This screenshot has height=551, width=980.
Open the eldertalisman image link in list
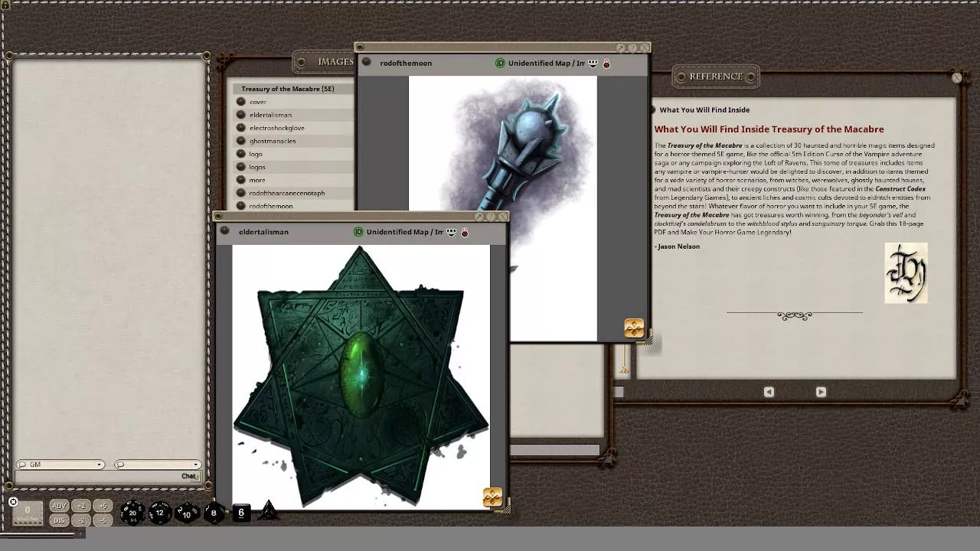point(241,115)
